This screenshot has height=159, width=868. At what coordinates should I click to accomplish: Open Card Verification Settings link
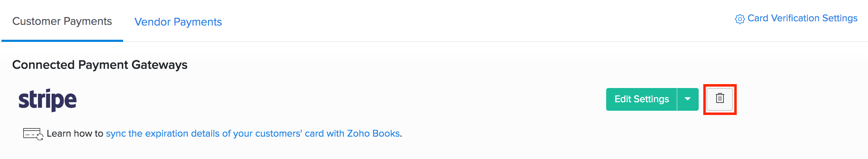point(802,18)
